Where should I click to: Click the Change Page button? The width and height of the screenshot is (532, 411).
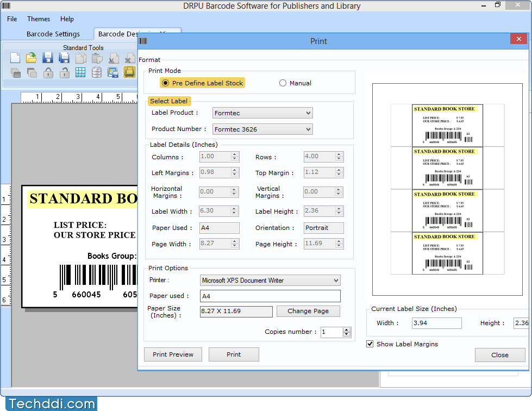coord(308,311)
